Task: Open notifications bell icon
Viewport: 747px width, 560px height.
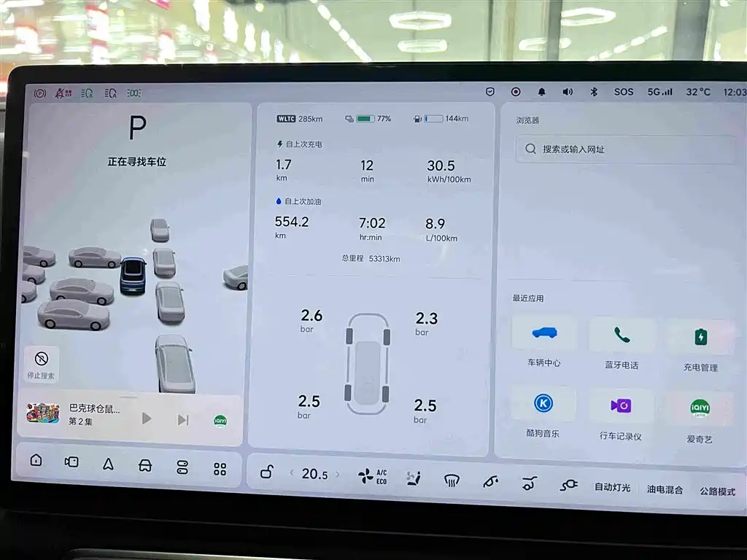Action: pos(542,92)
